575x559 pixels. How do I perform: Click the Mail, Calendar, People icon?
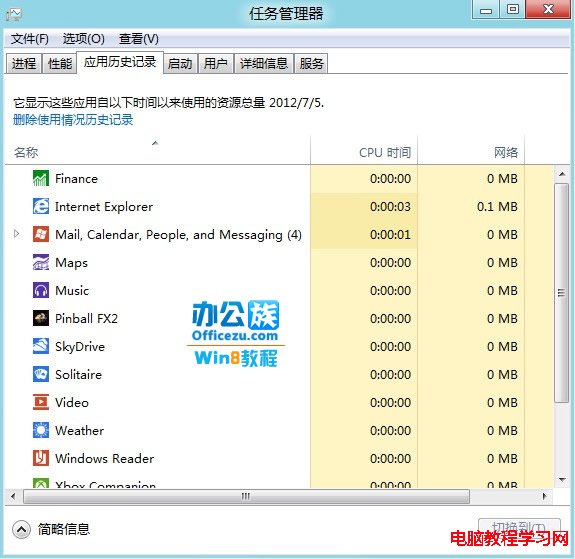tap(41, 234)
